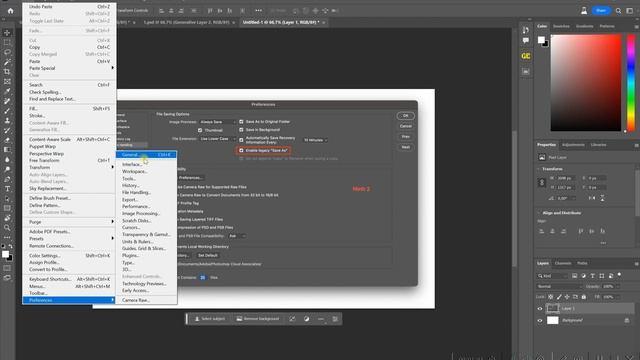Click the type layer filter icon in Layers
Image resolution: width=640 pixels, height=360 pixels.
coord(593,276)
